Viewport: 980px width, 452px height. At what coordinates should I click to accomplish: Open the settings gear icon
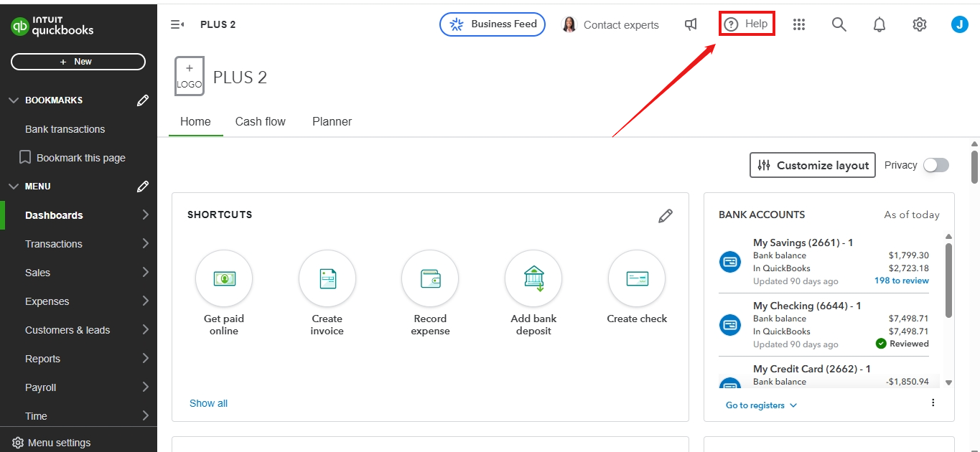coord(920,24)
